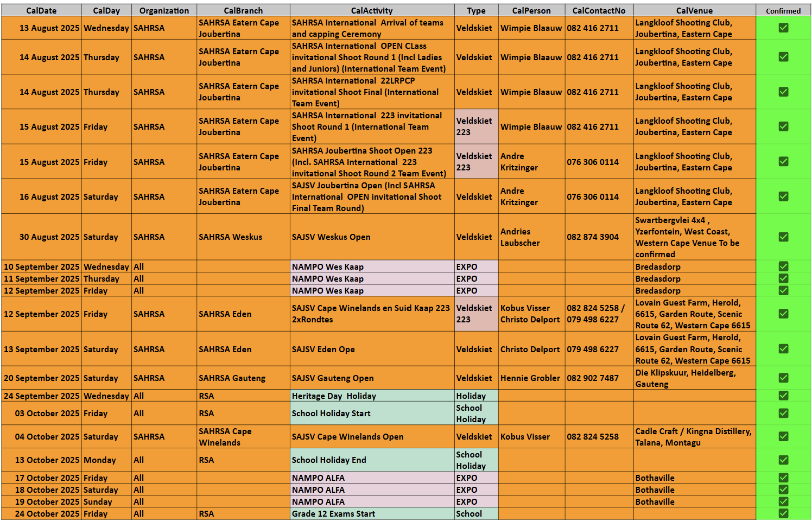812x521 pixels.
Task: Select the 'SAJSV Cape Winelands Open' activity cell
Action: tap(372, 436)
